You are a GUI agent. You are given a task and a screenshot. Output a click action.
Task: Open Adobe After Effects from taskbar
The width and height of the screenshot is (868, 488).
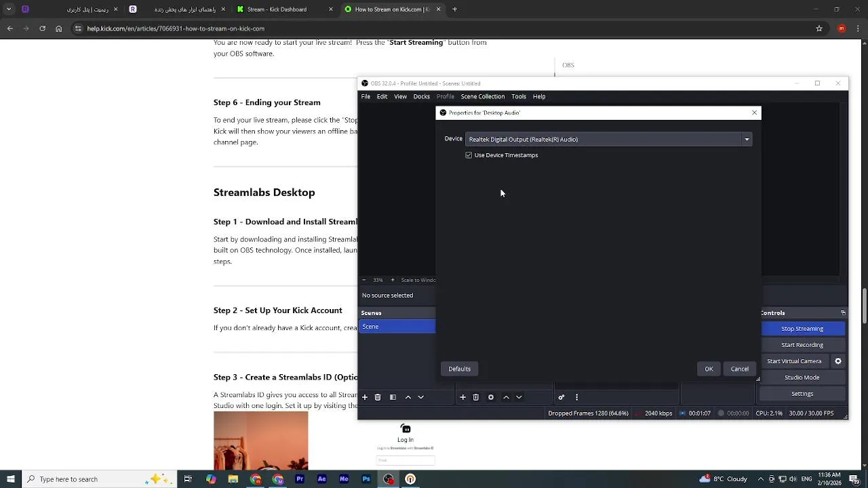pos(322,479)
